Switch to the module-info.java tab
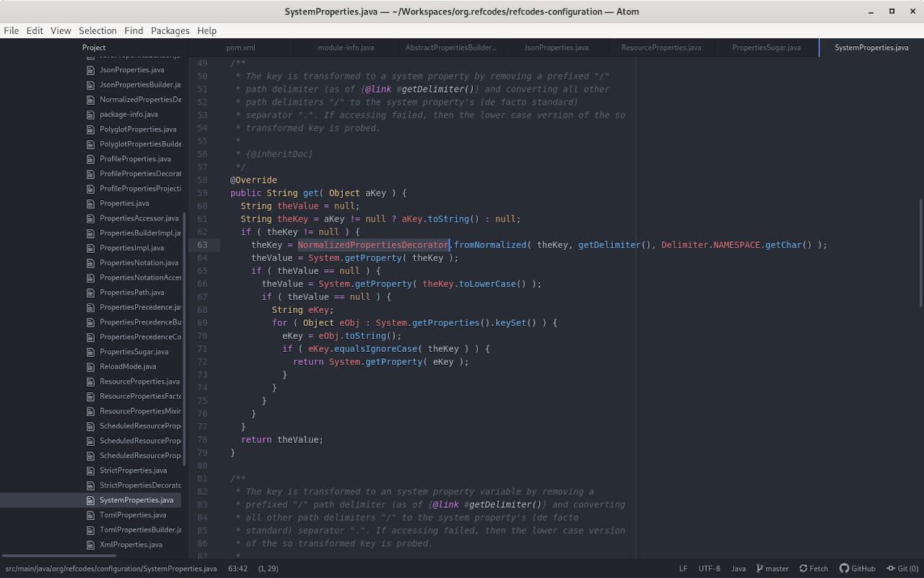 tap(346, 48)
